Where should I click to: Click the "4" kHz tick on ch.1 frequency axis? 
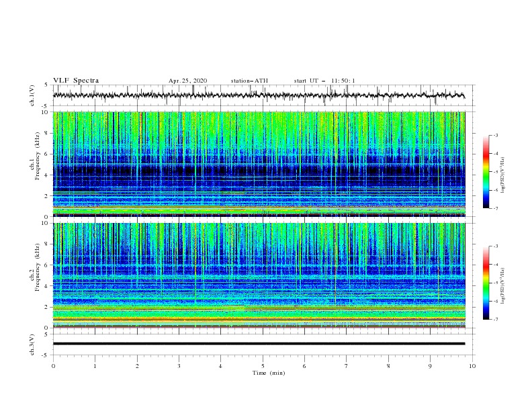point(46,175)
